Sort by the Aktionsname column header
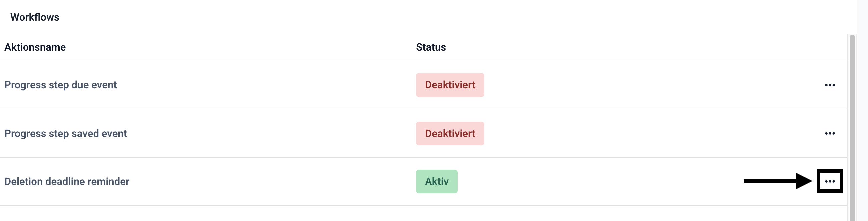Image resolution: width=868 pixels, height=221 pixels. click(35, 47)
